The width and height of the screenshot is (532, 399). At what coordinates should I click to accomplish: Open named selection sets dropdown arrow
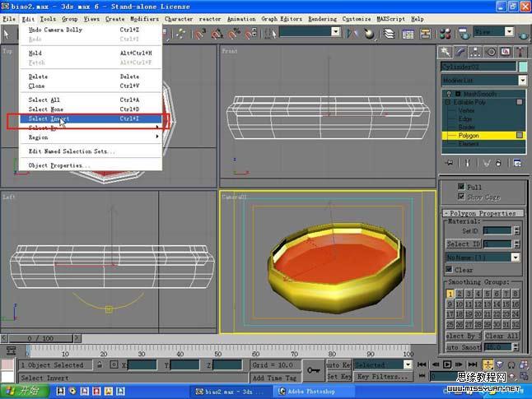[335, 32]
